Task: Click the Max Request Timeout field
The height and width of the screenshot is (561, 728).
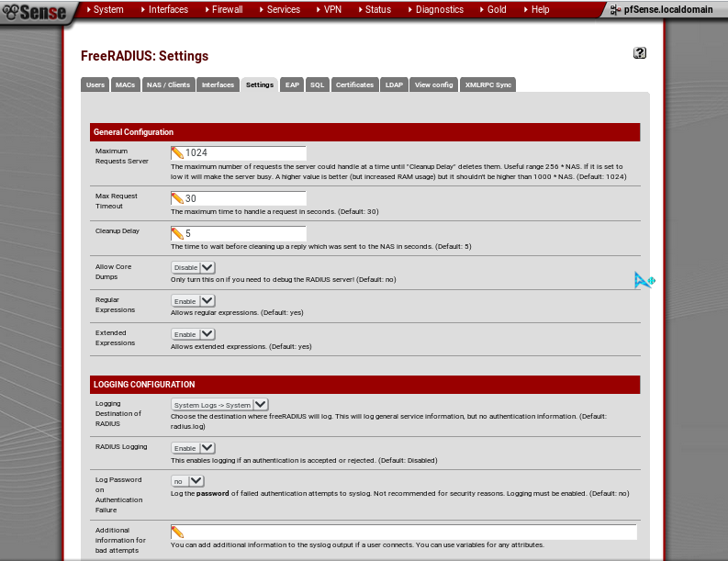Action: (x=238, y=198)
